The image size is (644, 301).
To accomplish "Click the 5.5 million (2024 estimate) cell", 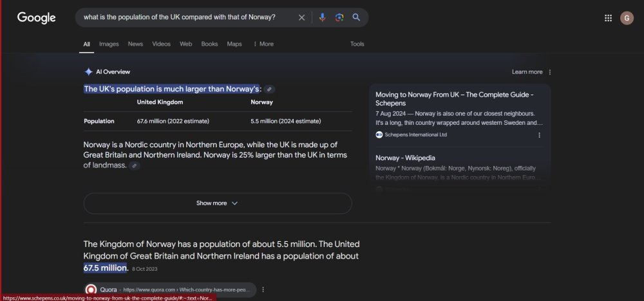I will 286,122.
